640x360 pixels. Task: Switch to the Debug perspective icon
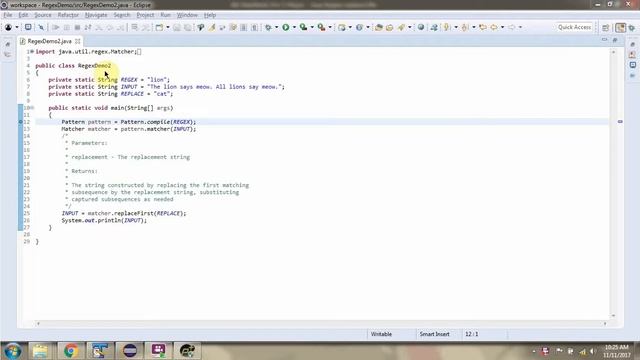(x=632, y=27)
